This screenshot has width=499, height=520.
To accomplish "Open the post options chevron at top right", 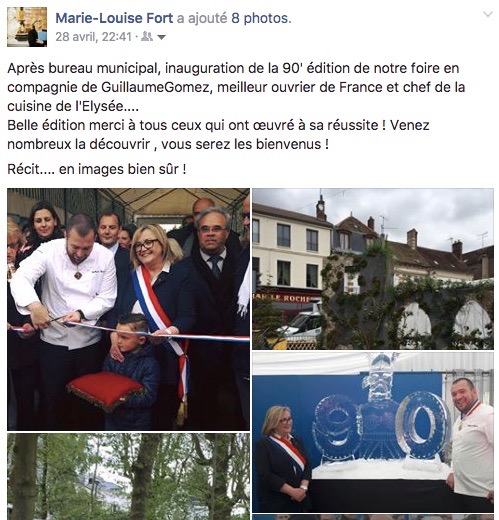I will tap(488, 14).
